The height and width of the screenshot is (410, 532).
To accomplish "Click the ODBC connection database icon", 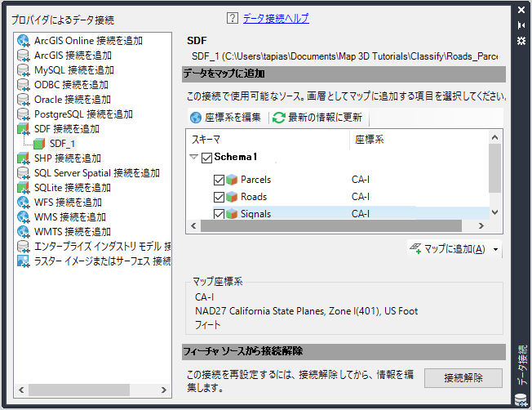I will (x=24, y=85).
